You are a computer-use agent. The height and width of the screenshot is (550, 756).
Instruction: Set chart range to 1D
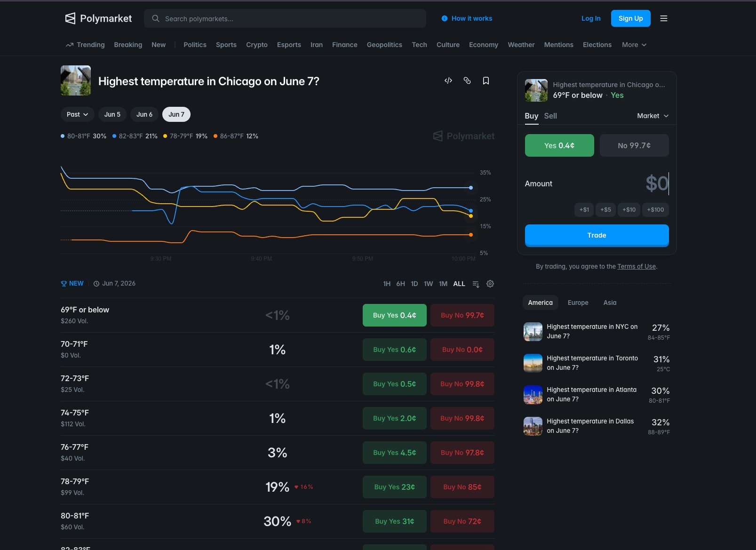414,284
